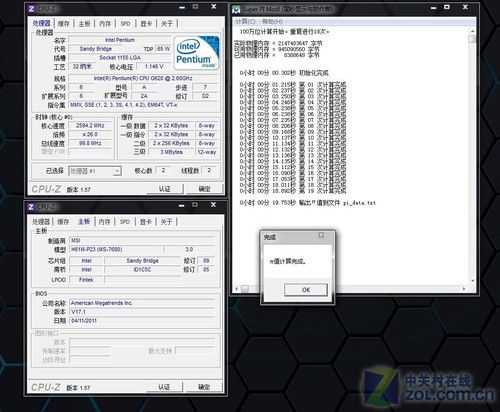
Task: Open the 计算(C) menu in Super PI
Action: (x=245, y=21)
